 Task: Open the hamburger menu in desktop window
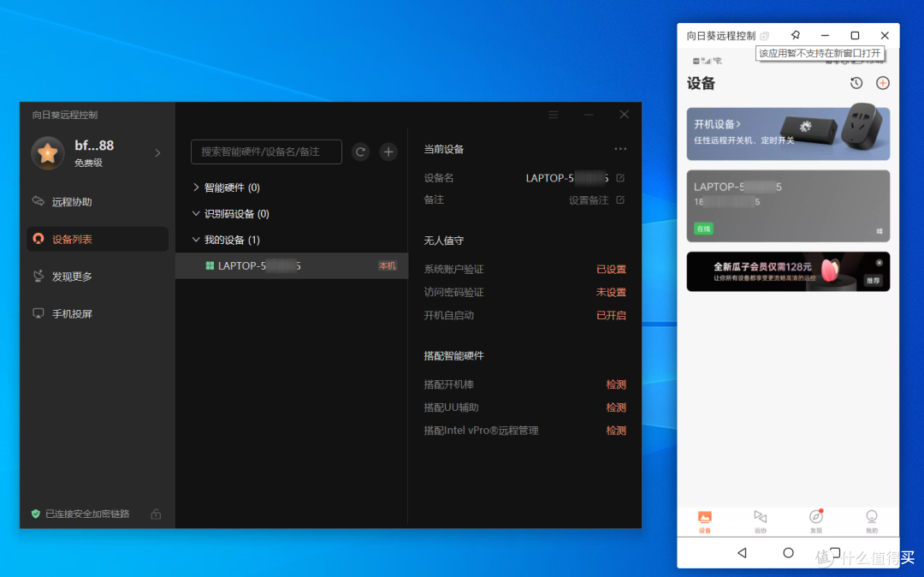pyautogui.click(x=554, y=115)
